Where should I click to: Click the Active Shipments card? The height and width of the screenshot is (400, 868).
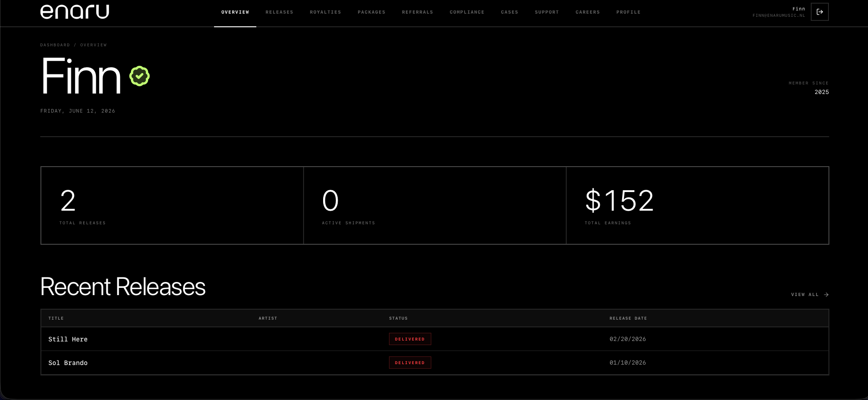click(x=435, y=205)
